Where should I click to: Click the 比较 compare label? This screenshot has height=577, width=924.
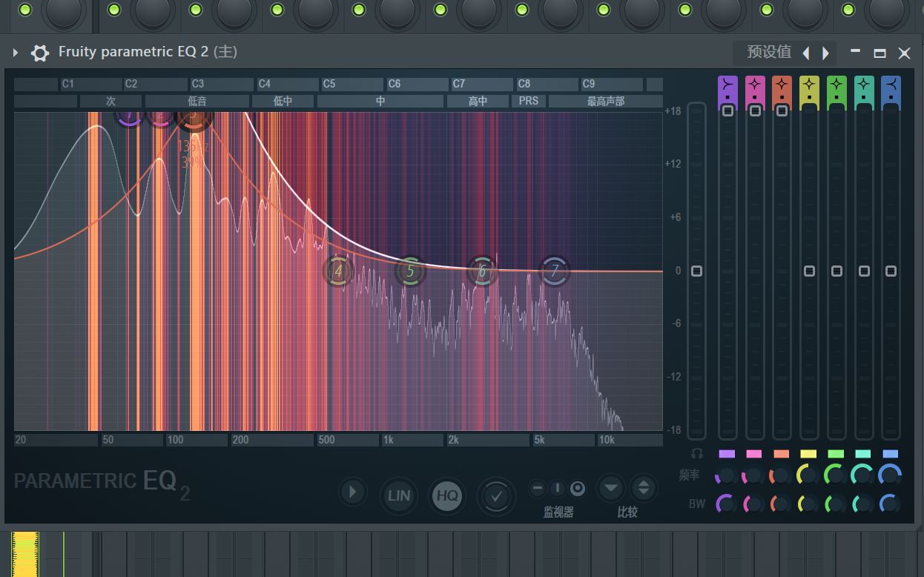tap(627, 512)
